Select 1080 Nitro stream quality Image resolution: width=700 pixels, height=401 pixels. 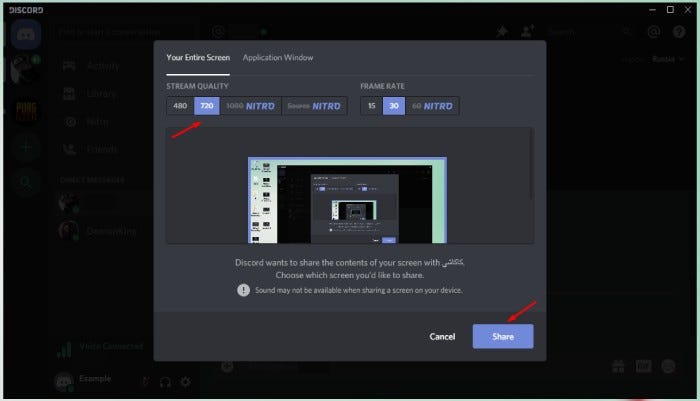pos(250,106)
